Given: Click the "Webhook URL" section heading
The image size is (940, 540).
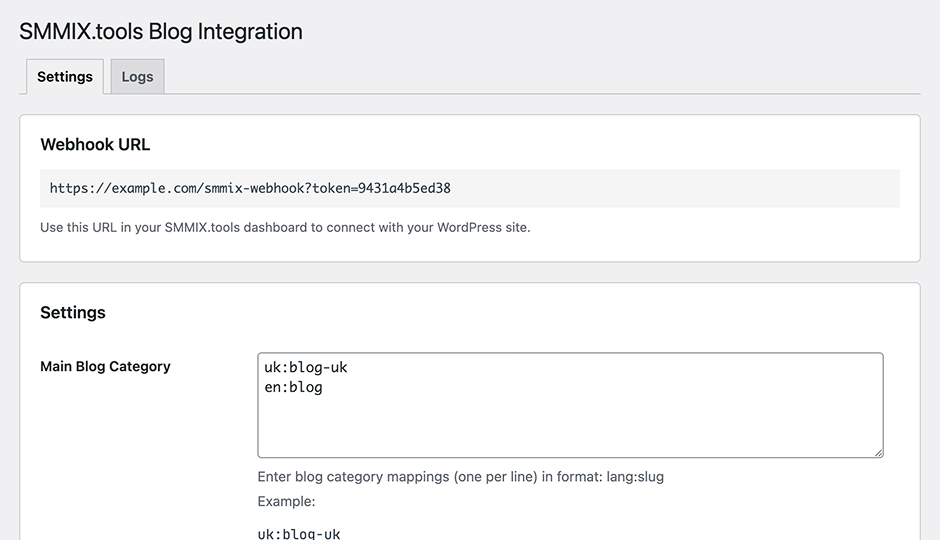Looking at the screenshot, I should [95, 145].
